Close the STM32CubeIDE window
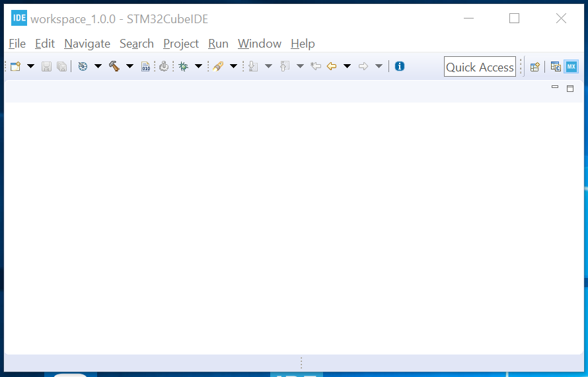 [x=561, y=18]
